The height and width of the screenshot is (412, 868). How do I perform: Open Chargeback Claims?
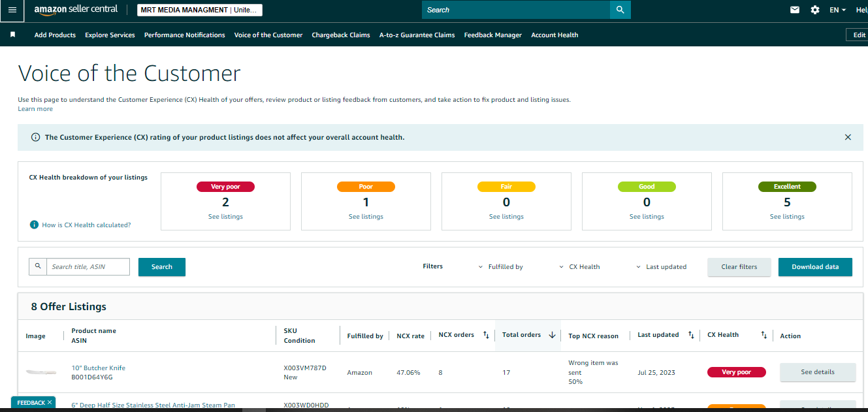pyautogui.click(x=341, y=35)
